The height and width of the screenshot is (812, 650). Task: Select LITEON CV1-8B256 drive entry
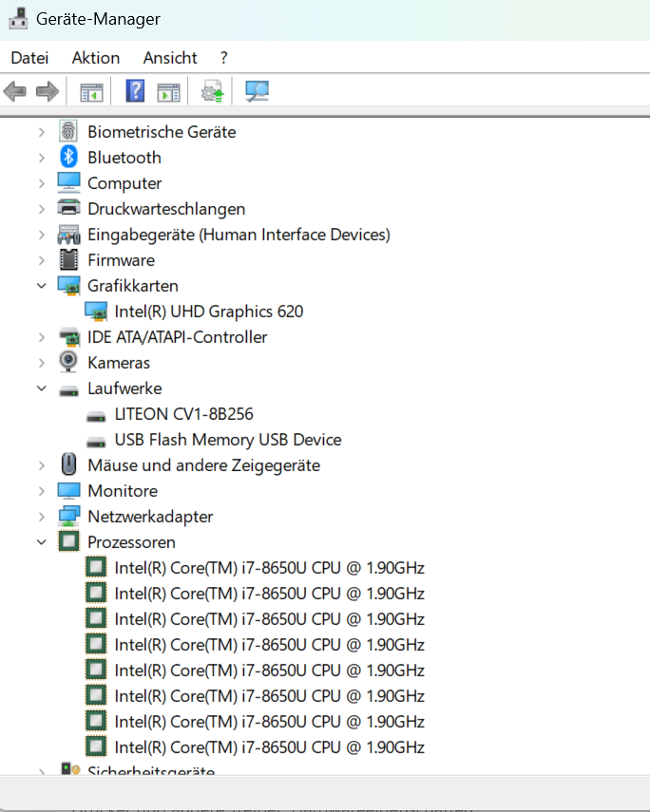click(184, 414)
